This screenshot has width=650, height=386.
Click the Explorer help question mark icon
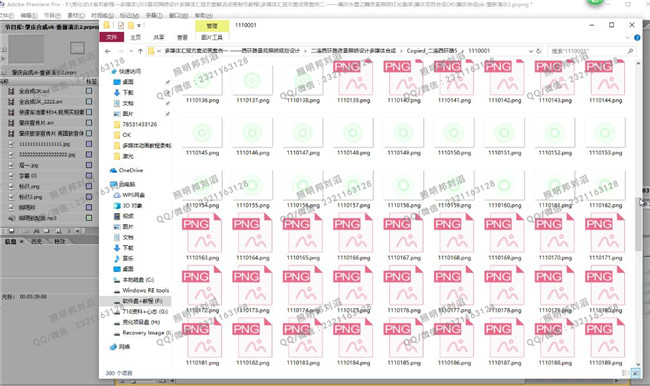click(637, 37)
